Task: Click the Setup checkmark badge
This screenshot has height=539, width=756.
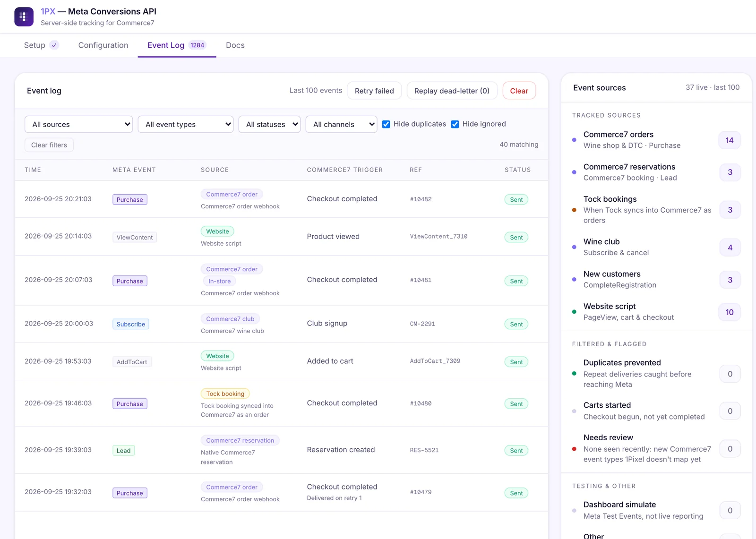Action: click(x=54, y=45)
